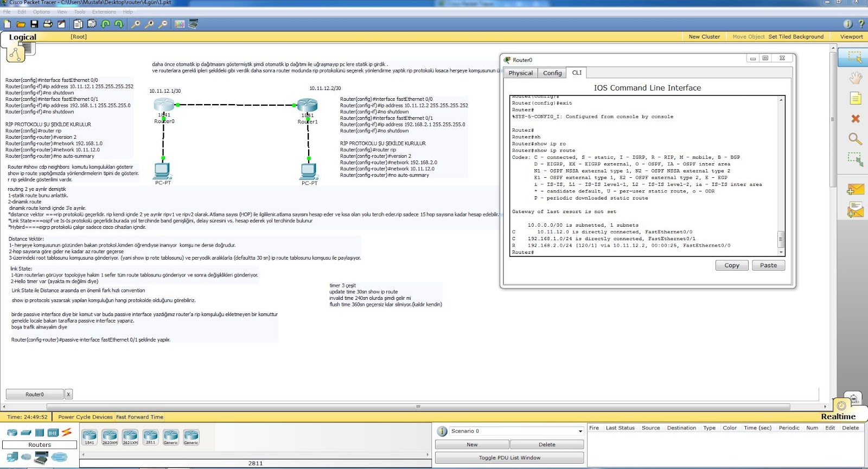Click Set Tiled Background button
Viewport: 868px width, 469px height.
[796, 37]
